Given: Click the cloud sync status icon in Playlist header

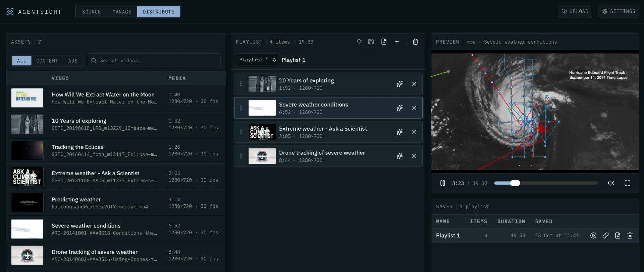Looking at the screenshot, I should pyautogui.click(x=360, y=42).
